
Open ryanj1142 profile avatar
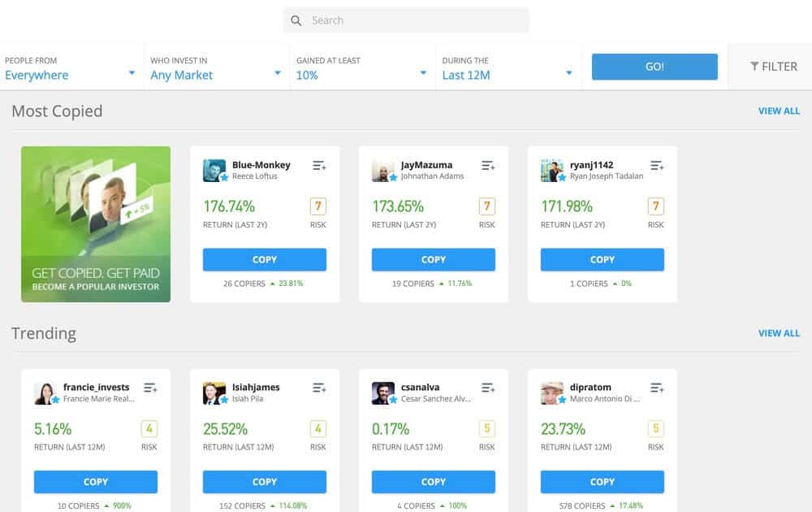[552, 171]
